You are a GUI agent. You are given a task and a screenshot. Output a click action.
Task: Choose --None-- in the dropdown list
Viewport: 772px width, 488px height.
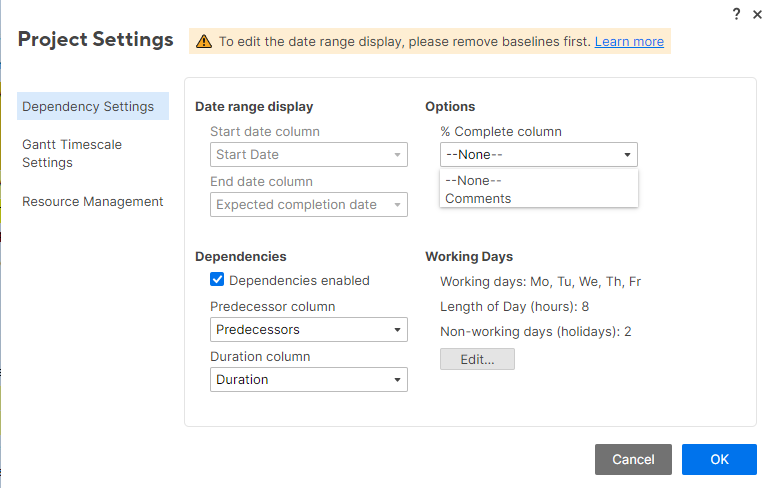pyautogui.click(x=473, y=180)
